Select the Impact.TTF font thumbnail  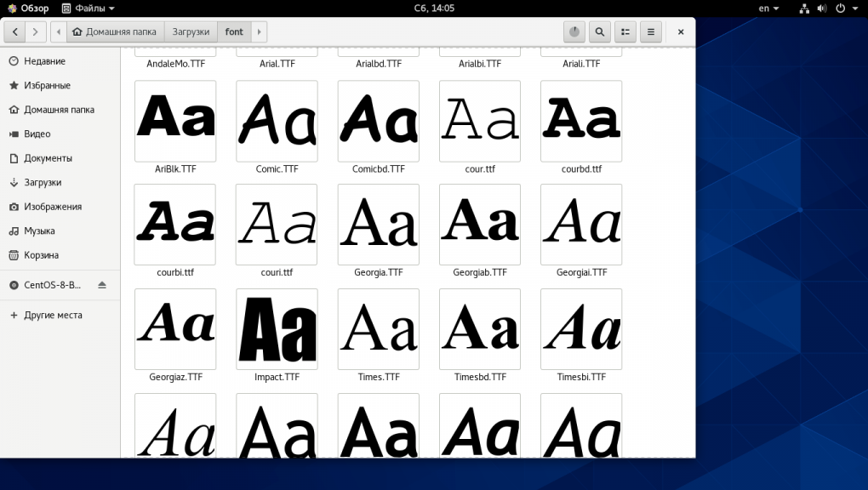pyautogui.click(x=277, y=329)
